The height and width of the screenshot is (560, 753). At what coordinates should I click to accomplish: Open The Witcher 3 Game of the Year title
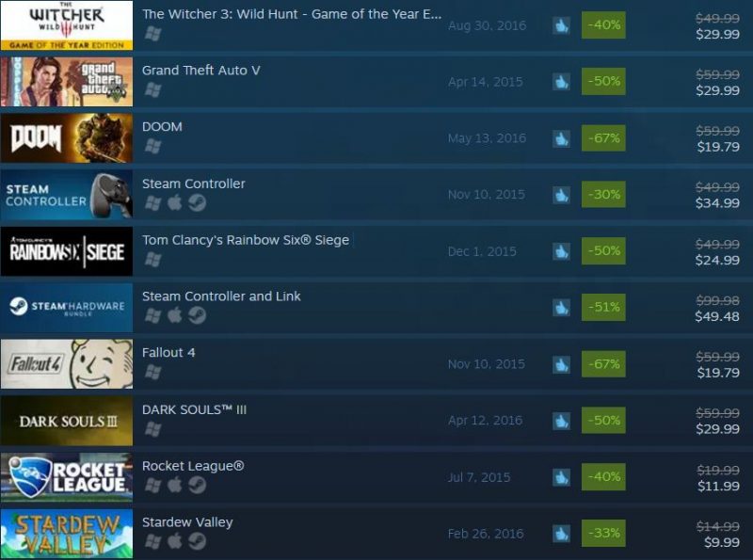(x=292, y=14)
